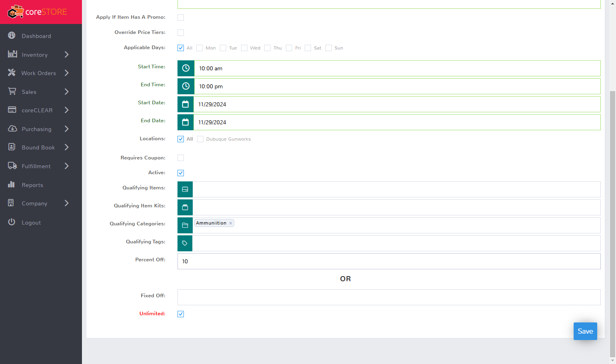Image resolution: width=616 pixels, height=364 pixels.
Task: Click the Fulfillment truck icon
Action: [x=12, y=166]
